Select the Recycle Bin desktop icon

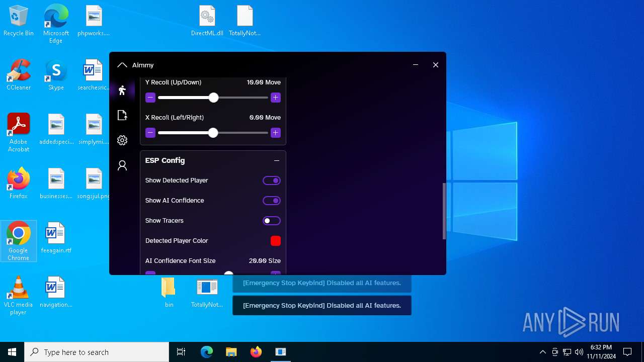[x=19, y=21]
